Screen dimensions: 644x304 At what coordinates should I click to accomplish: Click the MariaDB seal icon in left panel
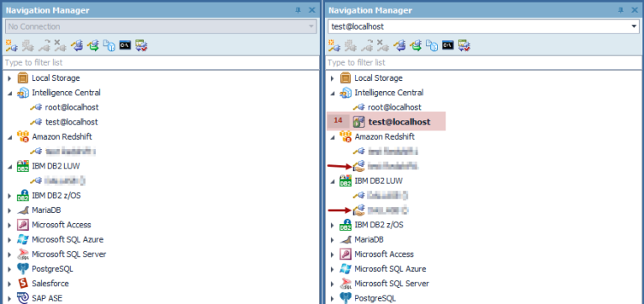tap(23, 211)
